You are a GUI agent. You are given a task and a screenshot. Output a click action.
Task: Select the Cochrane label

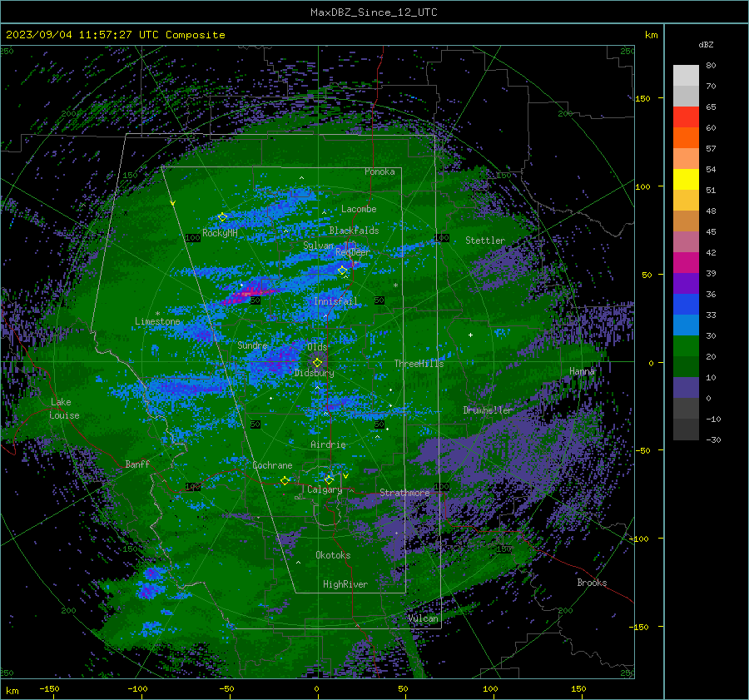272,465
